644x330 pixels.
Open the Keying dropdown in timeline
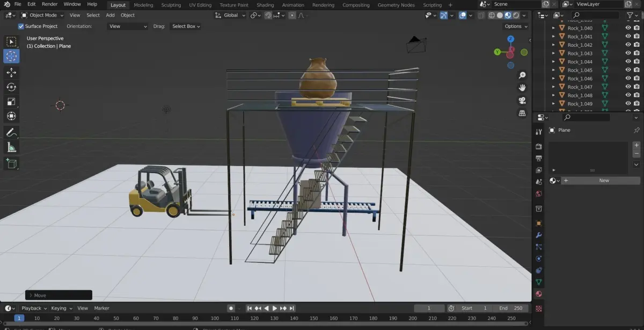(x=61, y=308)
